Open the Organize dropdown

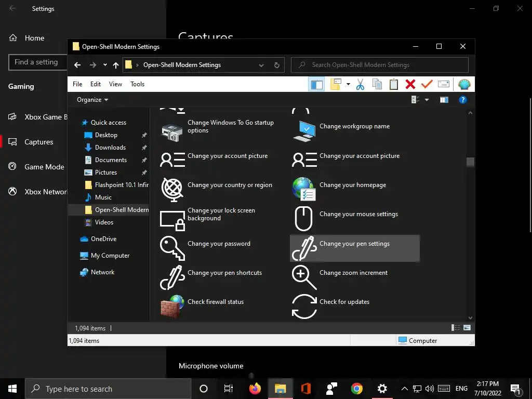tap(92, 100)
